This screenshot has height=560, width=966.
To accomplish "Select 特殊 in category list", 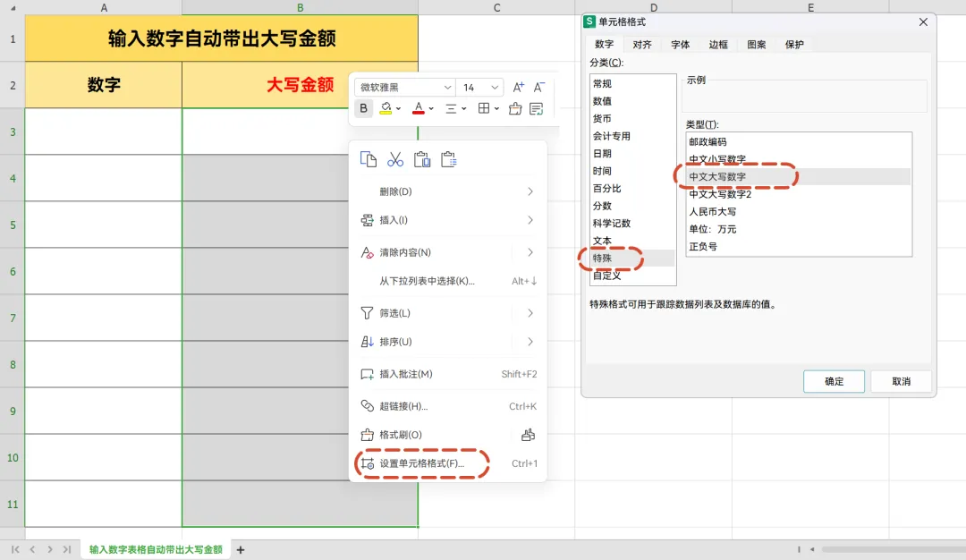I will pos(632,259).
